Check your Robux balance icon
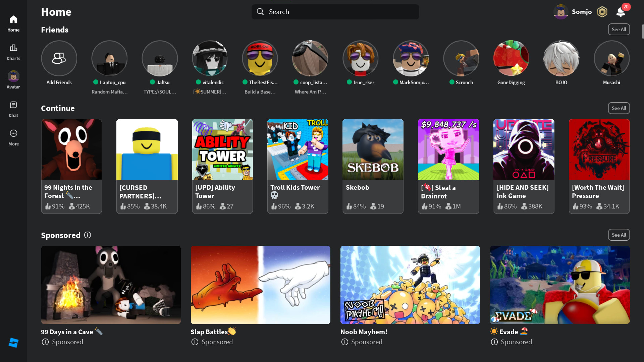 pyautogui.click(x=602, y=11)
